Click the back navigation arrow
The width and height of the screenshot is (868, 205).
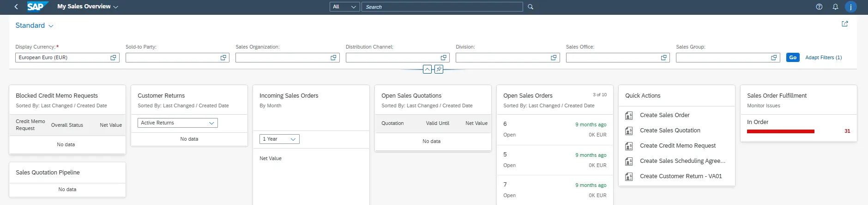coord(16,6)
